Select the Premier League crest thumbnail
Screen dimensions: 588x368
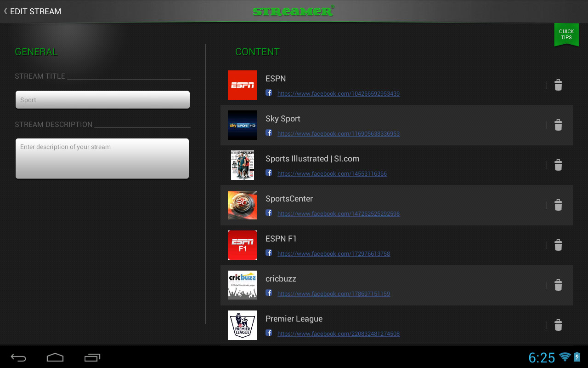243,325
